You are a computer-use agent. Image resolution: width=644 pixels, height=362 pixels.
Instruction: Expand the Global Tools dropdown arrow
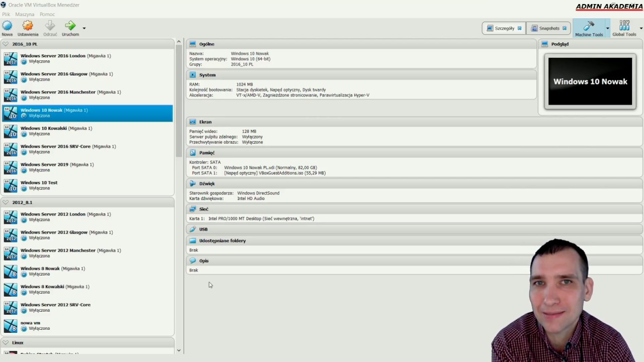tap(641, 28)
